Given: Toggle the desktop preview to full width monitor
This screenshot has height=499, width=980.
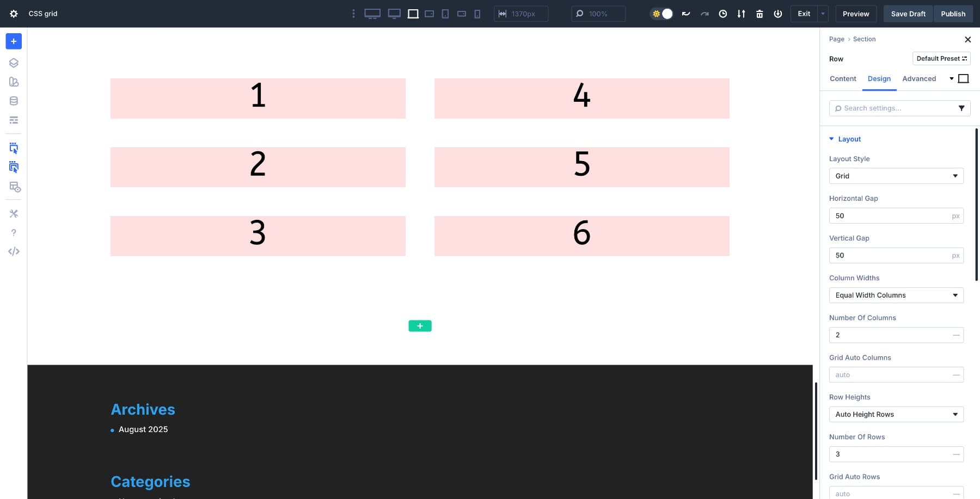Looking at the screenshot, I should pyautogui.click(x=373, y=14).
